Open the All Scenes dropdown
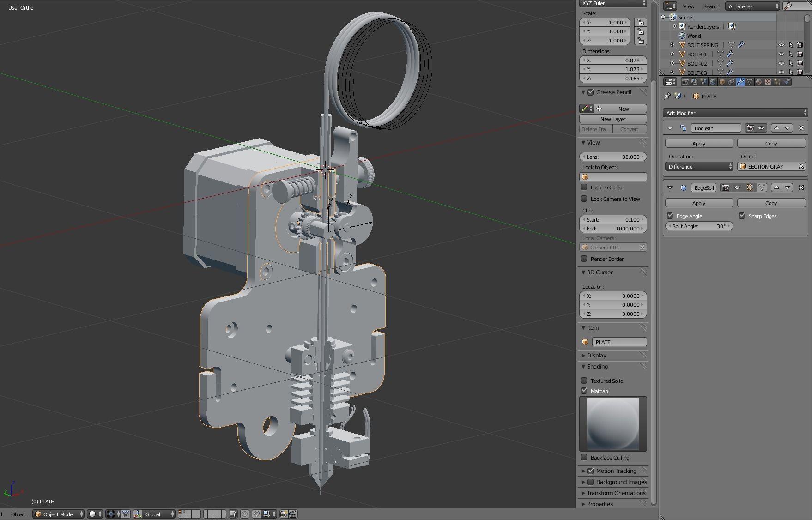The image size is (812, 520). (753, 6)
